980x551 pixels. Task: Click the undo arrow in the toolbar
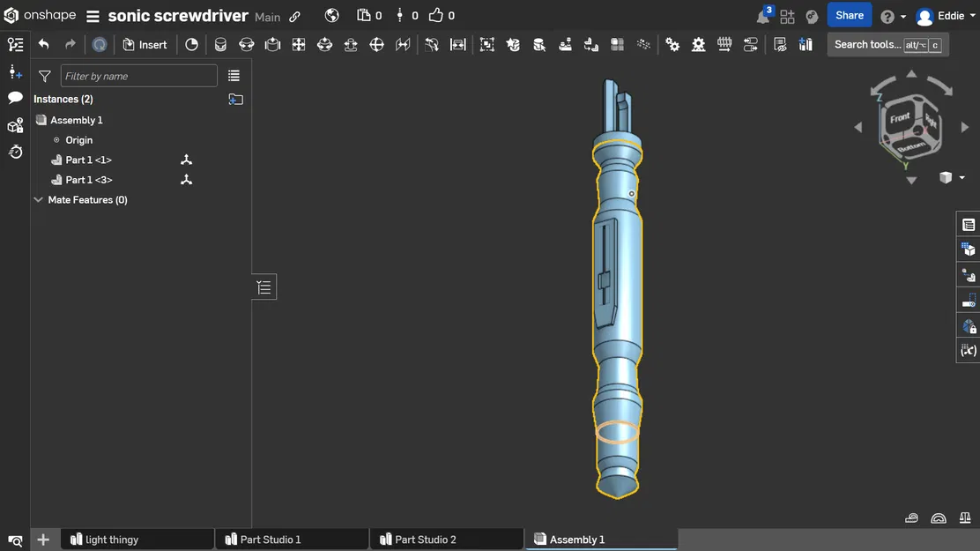click(x=43, y=44)
